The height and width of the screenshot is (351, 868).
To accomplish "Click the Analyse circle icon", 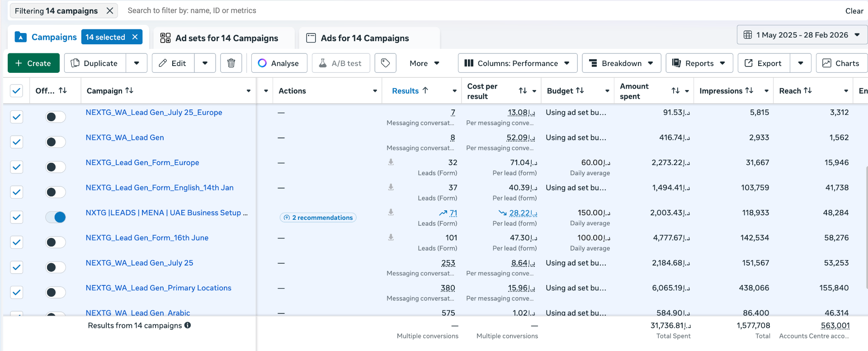I will (262, 63).
